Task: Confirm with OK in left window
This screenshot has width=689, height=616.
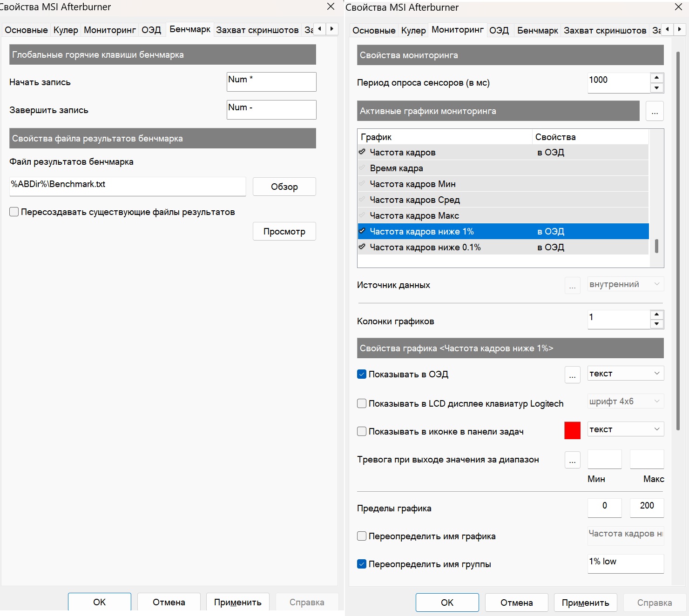Action: (x=100, y=602)
